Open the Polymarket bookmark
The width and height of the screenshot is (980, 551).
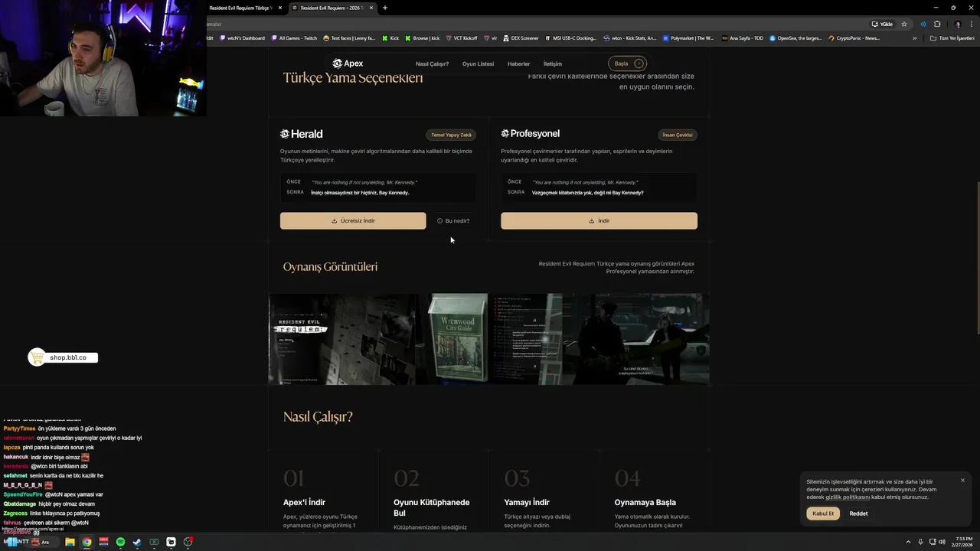688,37
